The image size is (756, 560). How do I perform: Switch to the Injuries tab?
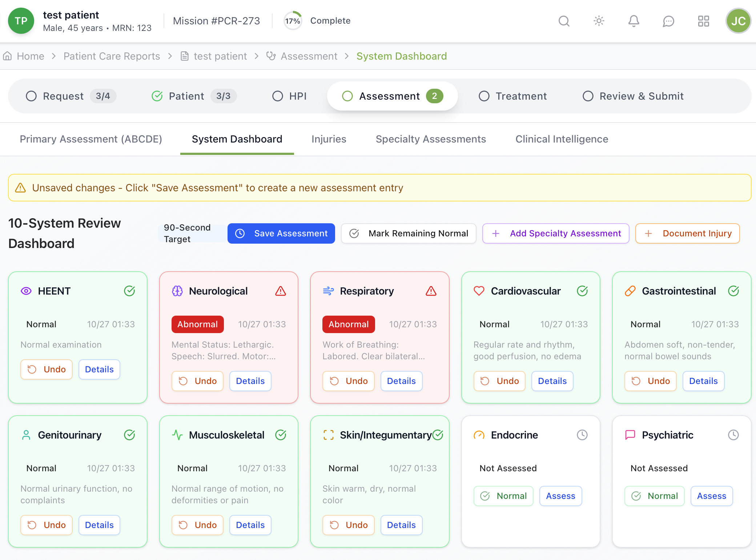click(x=329, y=139)
